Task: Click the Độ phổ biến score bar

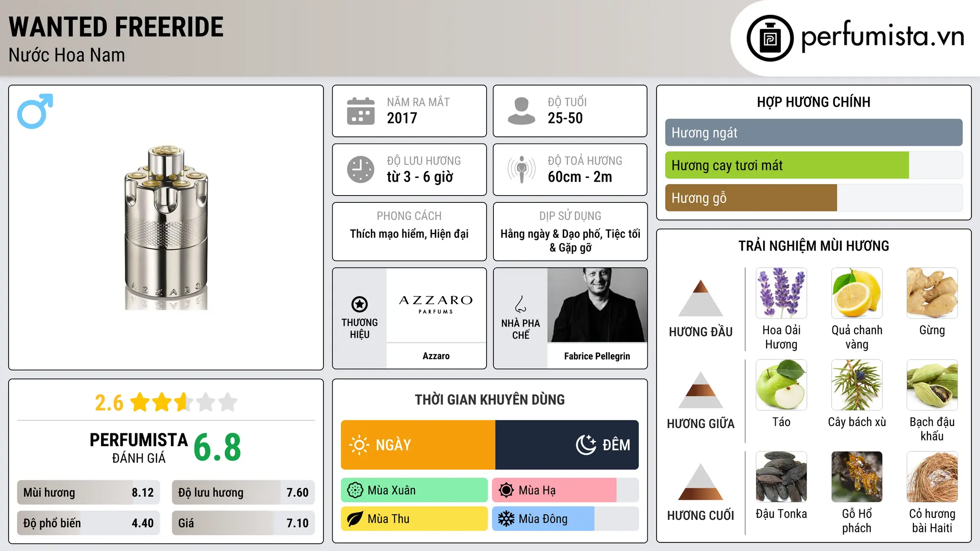Action: click(89, 523)
